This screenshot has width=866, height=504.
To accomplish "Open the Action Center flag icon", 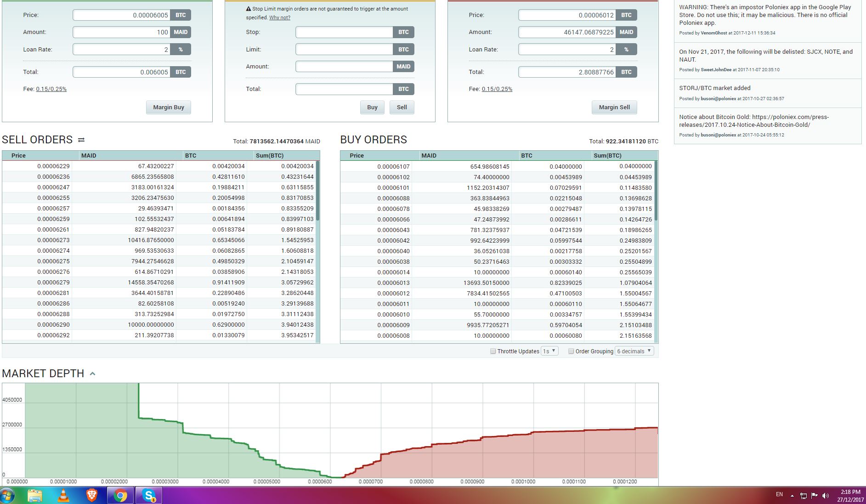I will tap(815, 495).
